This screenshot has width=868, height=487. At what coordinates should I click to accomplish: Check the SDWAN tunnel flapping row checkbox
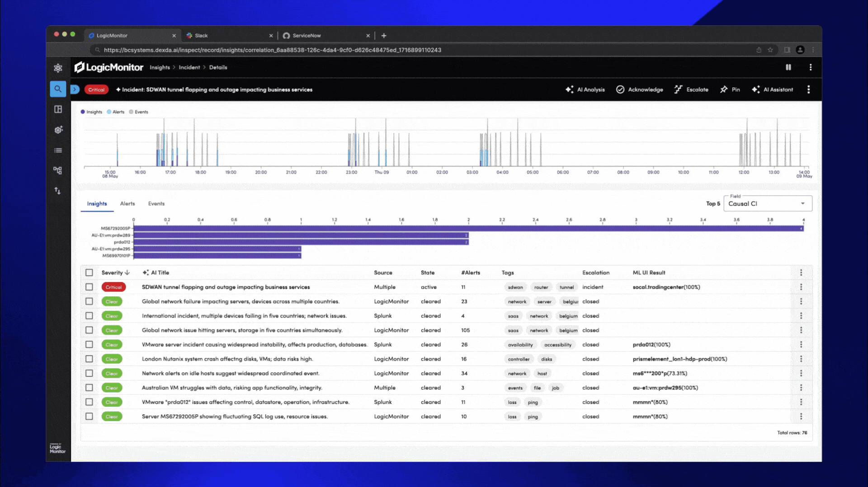[89, 287]
